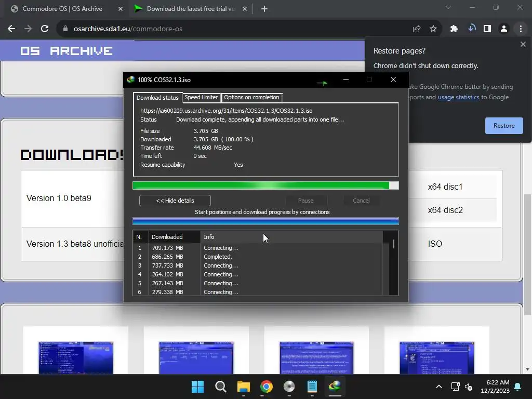Switch to the Download the latest free trial tab
The width and height of the screenshot is (532, 399).
click(190, 9)
